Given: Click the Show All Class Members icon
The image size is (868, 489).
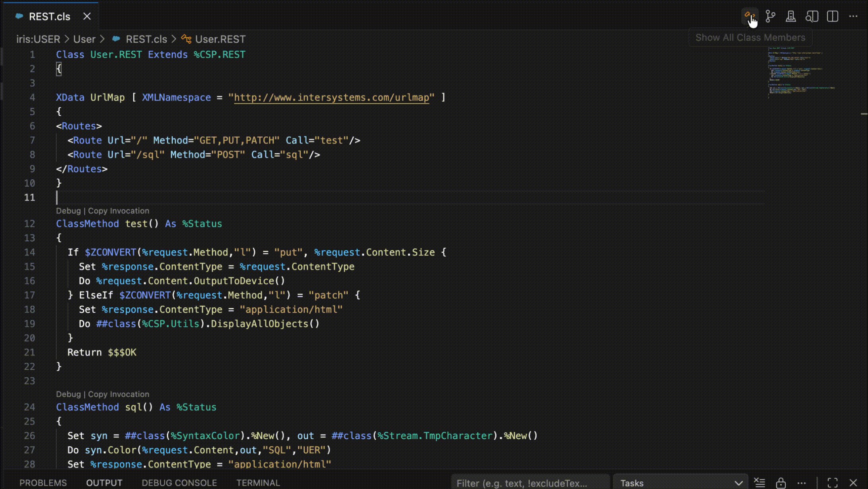Looking at the screenshot, I should point(749,16).
